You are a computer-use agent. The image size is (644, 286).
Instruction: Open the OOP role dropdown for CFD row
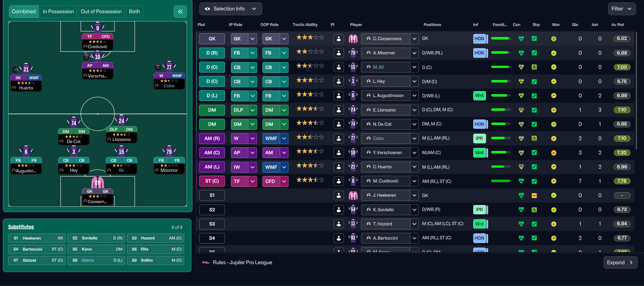click(284, 181)
